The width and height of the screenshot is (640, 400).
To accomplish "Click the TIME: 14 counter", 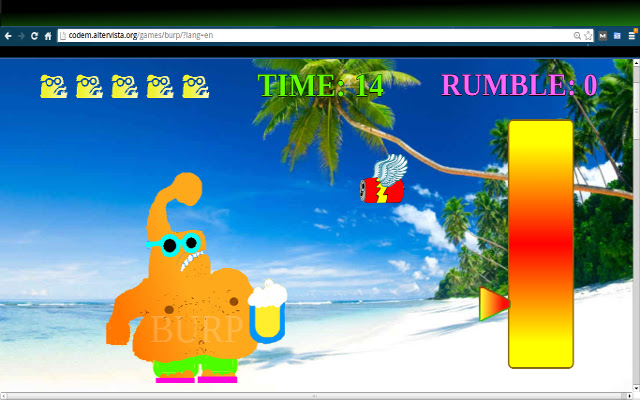I will [320, 86].
